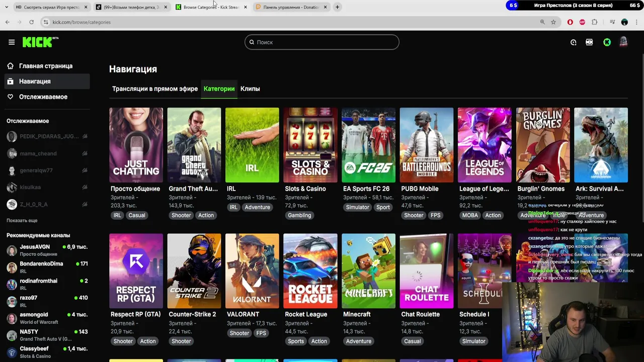
Task: Go to Главная страница in the sidebar
Action: click(x=45, y=66)
